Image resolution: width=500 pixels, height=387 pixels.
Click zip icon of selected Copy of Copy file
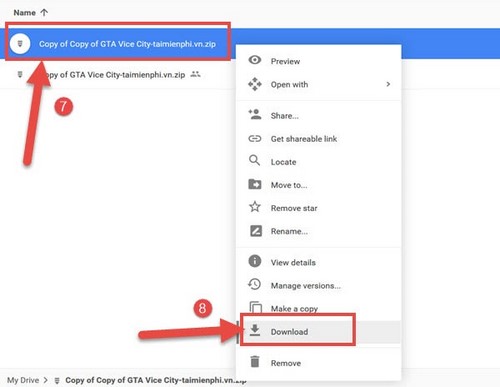20,44
